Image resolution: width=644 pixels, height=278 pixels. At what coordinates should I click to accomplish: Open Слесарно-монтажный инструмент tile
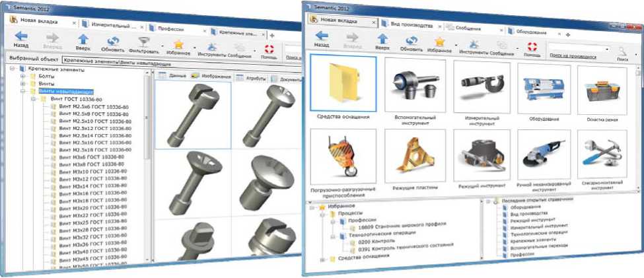[x=602, y=155]
